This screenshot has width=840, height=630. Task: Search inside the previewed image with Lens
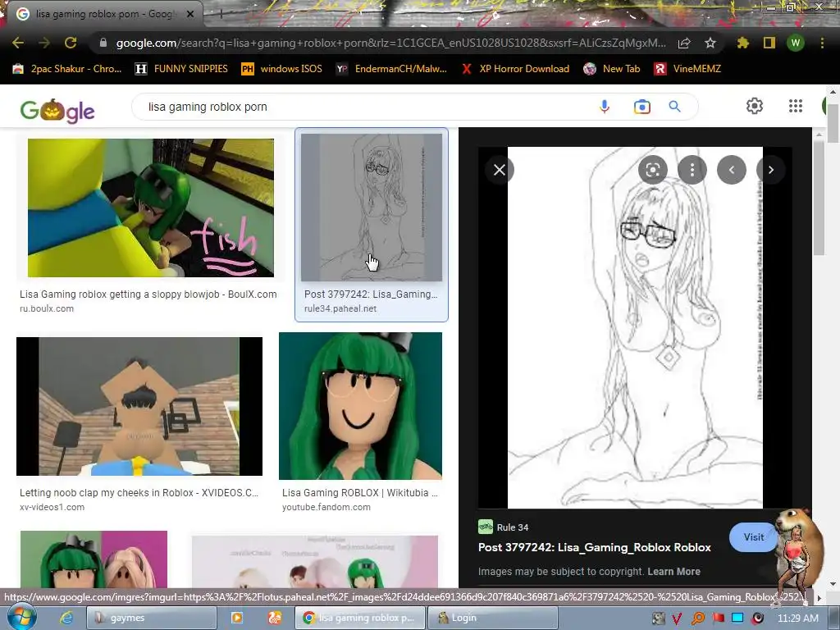652,170
